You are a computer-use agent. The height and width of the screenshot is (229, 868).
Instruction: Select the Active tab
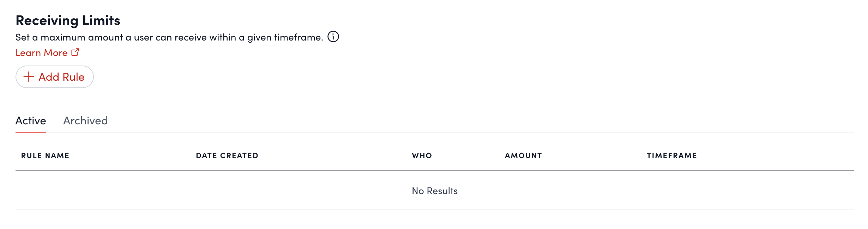point(31,121)
